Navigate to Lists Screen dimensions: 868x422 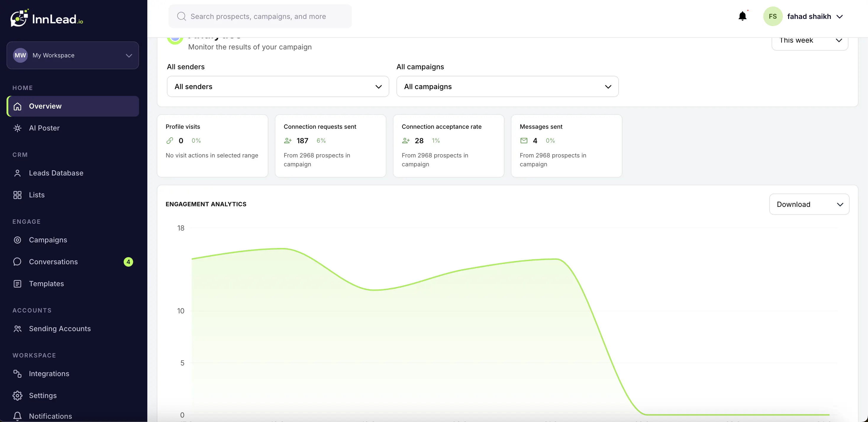(73, 195)
